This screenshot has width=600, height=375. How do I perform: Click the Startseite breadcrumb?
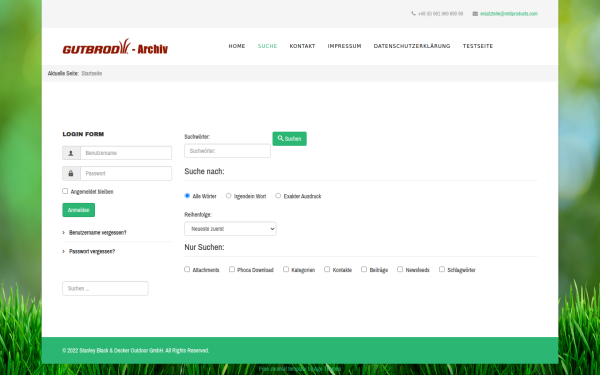(x=91, y=73)
